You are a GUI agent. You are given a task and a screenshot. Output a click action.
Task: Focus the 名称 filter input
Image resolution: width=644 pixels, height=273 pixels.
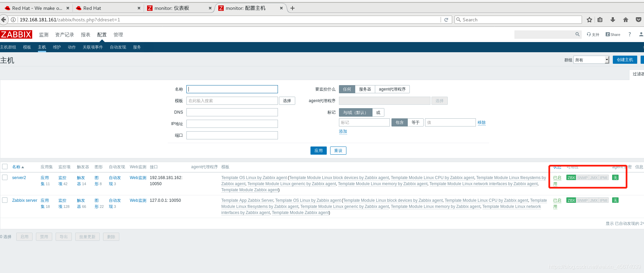(232, 89)
